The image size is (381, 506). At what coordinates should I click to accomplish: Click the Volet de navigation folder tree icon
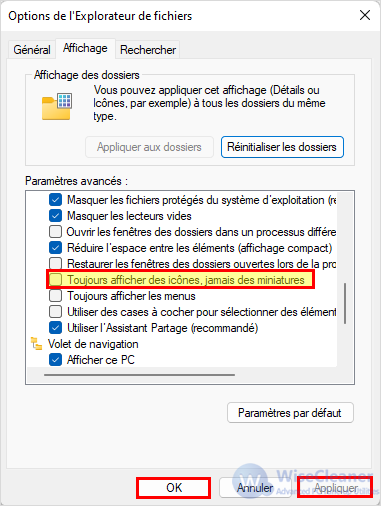tap(36, 344)
